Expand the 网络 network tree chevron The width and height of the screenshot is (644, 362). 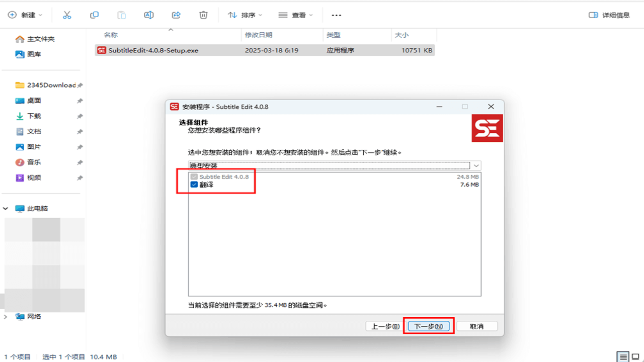click(x=6, y=317)
